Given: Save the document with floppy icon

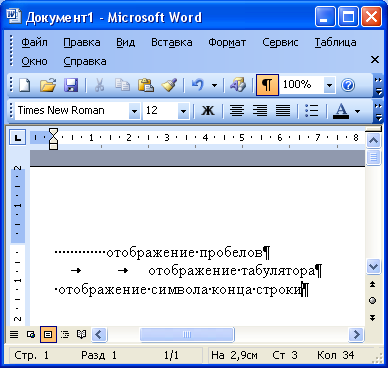Looking at the screenshot, I should (71, 85).
